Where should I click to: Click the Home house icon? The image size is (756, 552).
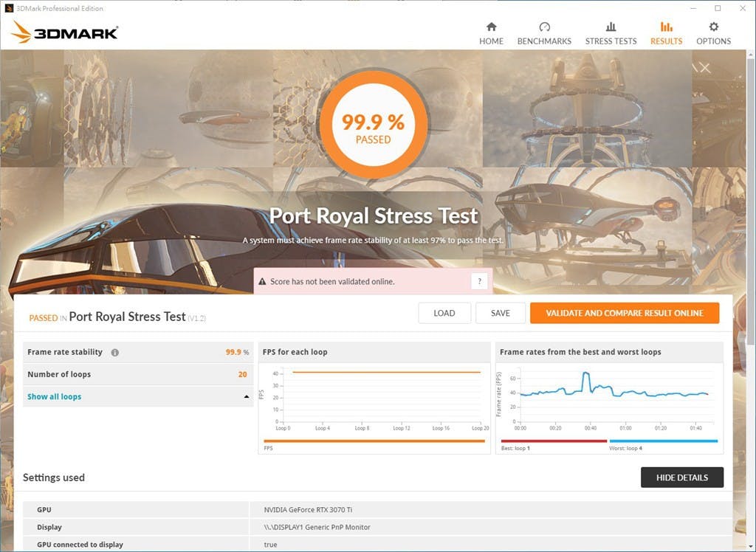[x=491, y=27]
